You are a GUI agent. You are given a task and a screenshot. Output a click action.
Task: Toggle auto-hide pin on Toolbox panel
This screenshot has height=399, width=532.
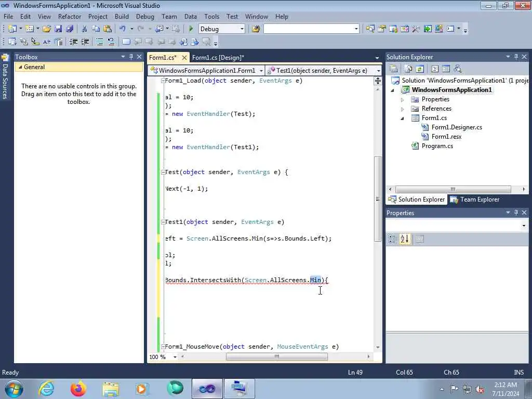point(131,57)
